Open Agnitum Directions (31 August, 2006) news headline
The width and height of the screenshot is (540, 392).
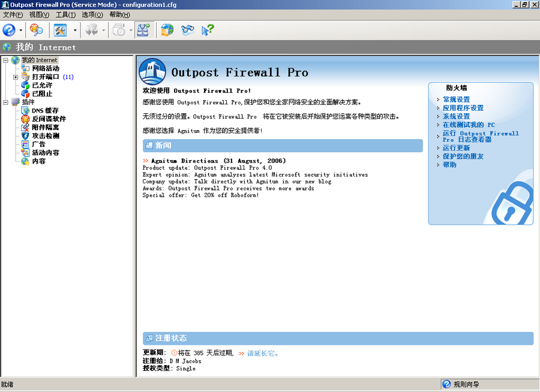(x=218, y=161)
